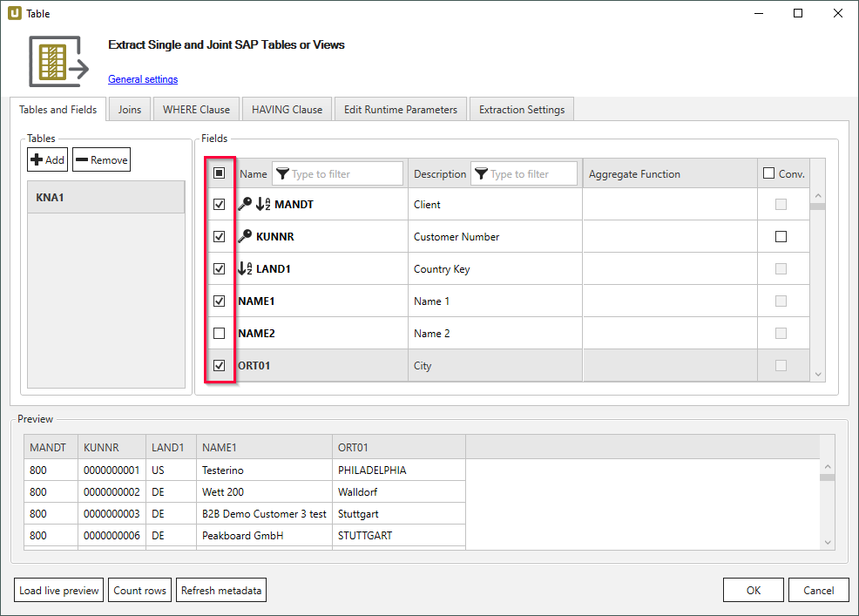Toggle the select-all fields checkbox
This screenshot has height=616, width=859.
(220, 173)
